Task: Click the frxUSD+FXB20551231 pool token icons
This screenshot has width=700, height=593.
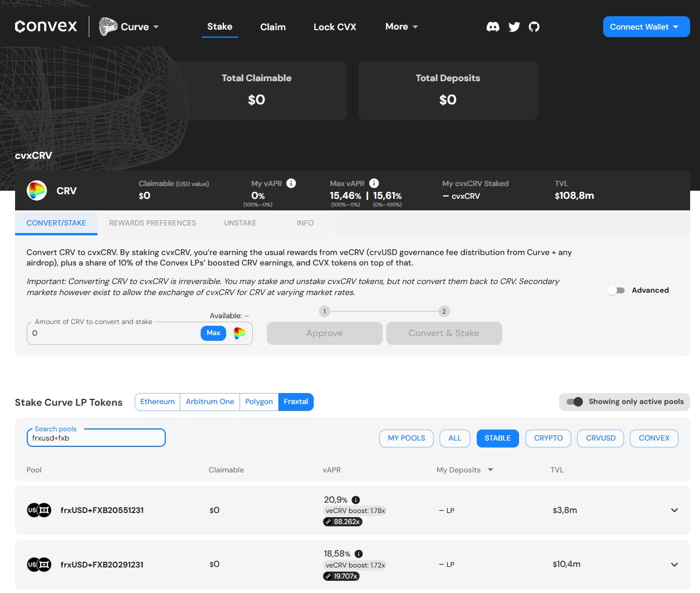Action: (39, 510)
